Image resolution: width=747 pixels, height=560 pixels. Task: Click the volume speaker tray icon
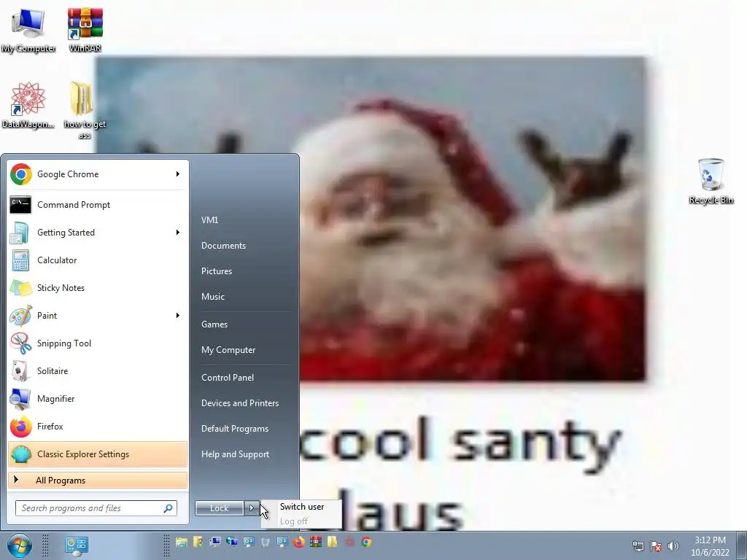click(673, 546)
